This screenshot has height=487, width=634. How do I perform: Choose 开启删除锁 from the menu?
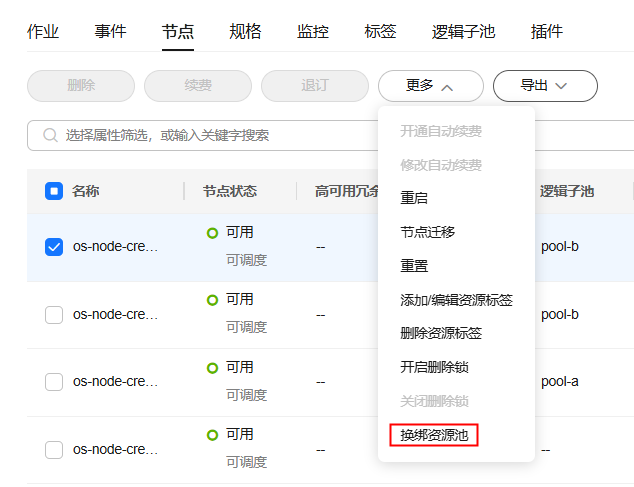pyautogui.click(x=434, y=367)
